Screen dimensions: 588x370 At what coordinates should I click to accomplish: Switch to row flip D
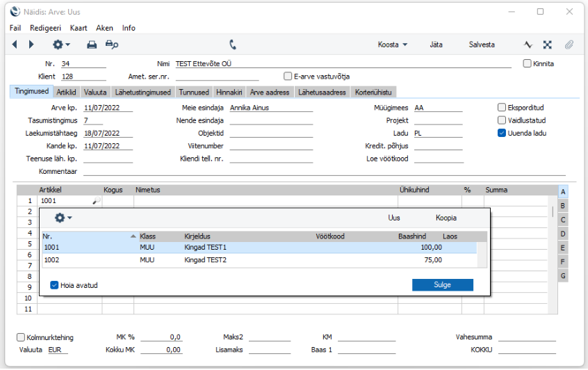563,234
